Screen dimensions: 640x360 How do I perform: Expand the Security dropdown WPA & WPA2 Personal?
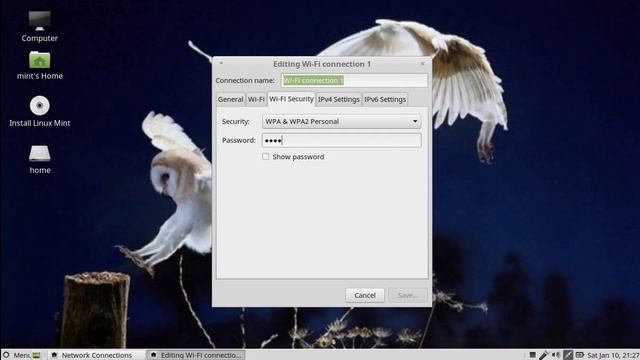tap(341, 121)
